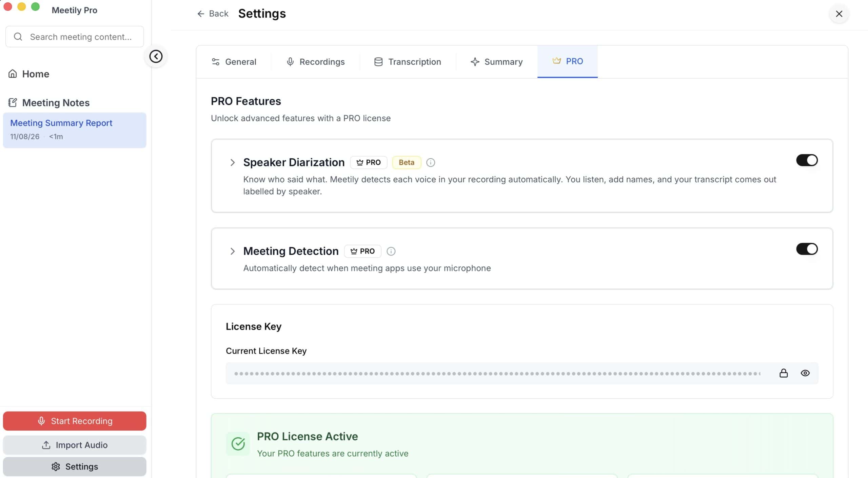
Task: Reveal license key with the eye icon
Action: pyautogui.click(x=805, y=373)
